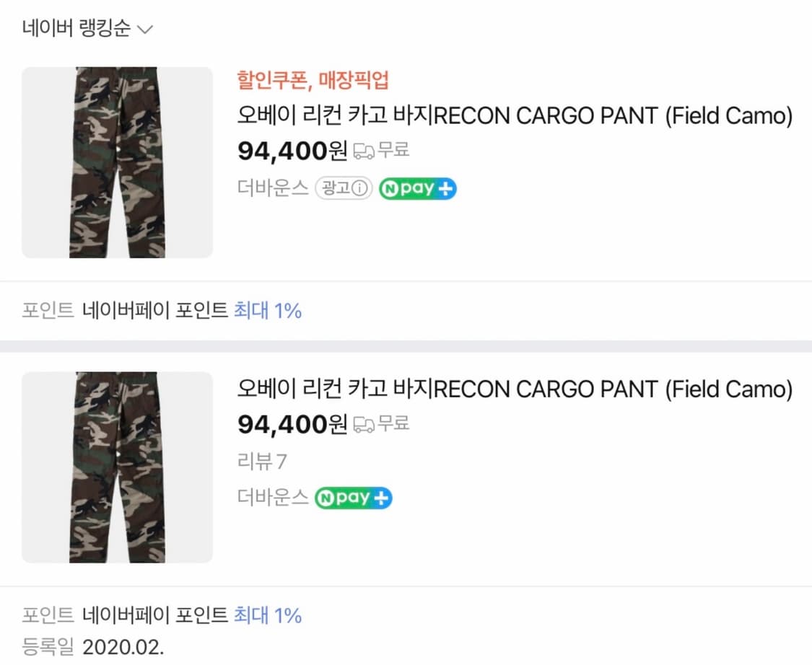This screenshot has height=665, width=812.
Task: Click the chevron next to 네이버 랭킹순
Action: (145, 30)
